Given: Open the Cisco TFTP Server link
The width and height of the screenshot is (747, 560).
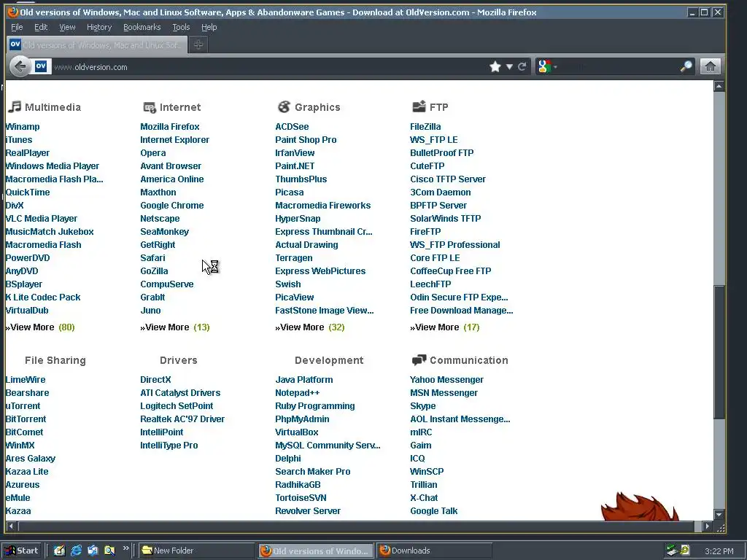Looking at the screenshot, I should 448,179.
